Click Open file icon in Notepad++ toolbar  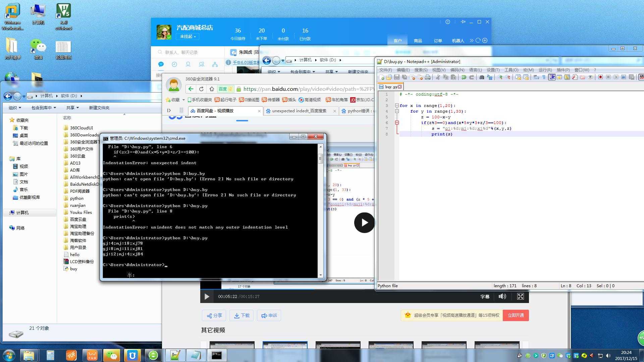(x=389, y=77)
